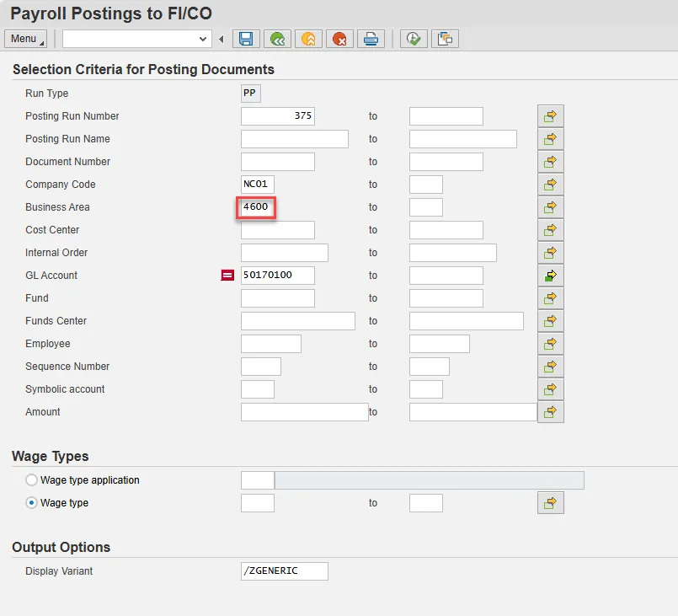The width and height of the screenshot is (678, 616).
Task: Open multiple selection for Wage type
Action: pos(550,503)
